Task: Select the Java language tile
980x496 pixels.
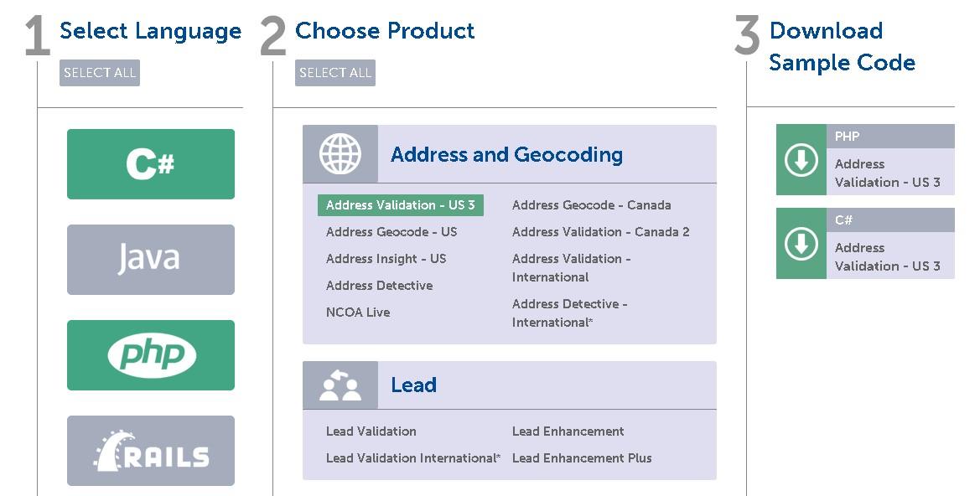Action: (151, 260)
